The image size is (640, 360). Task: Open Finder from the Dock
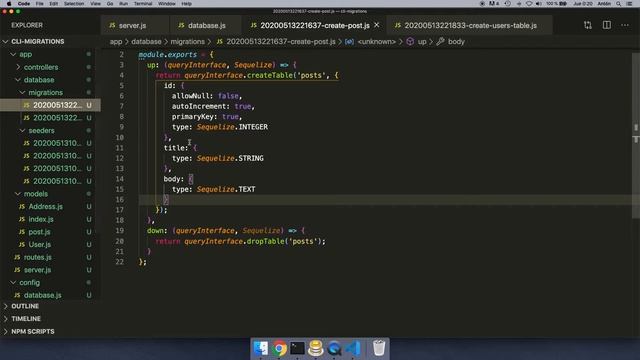(260, 348)
